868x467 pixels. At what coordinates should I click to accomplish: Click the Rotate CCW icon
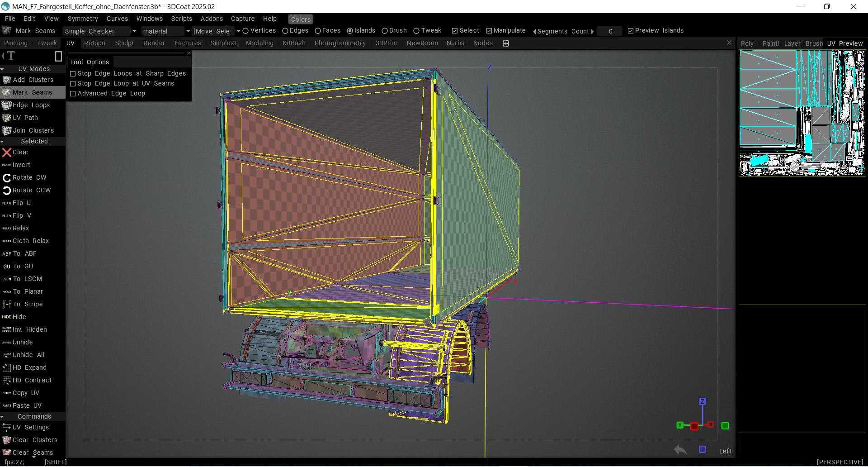[x=7, y=191]
